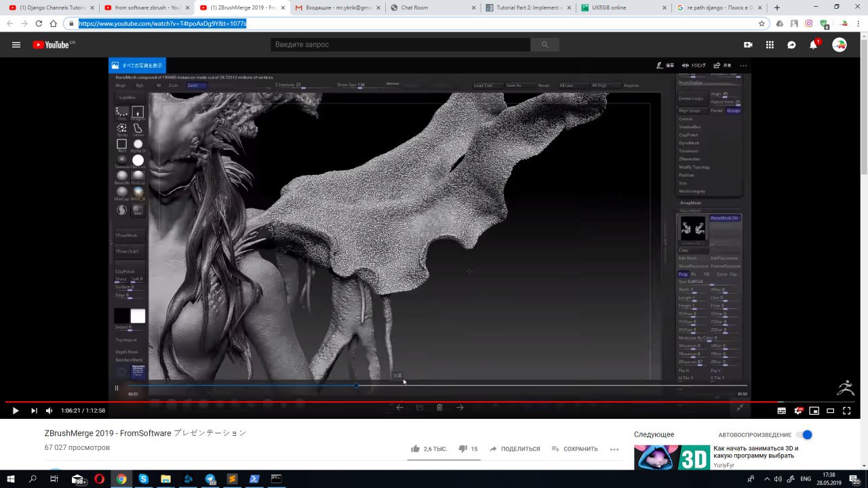Open the YouTube messages share icon
The width and height of the screenshot is (868, 488).
click(791, 45)
